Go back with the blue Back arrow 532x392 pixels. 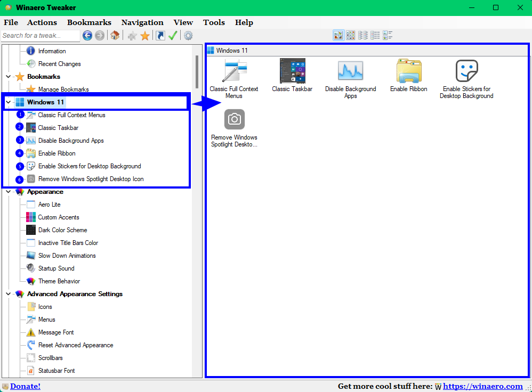[87, 35]
